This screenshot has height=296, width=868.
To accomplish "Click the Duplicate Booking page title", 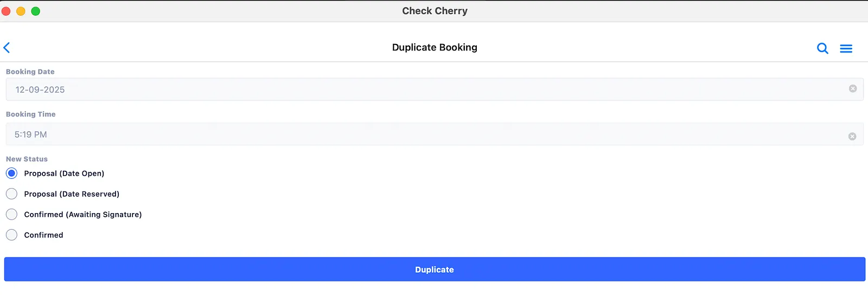I will (x=435, y=47).
